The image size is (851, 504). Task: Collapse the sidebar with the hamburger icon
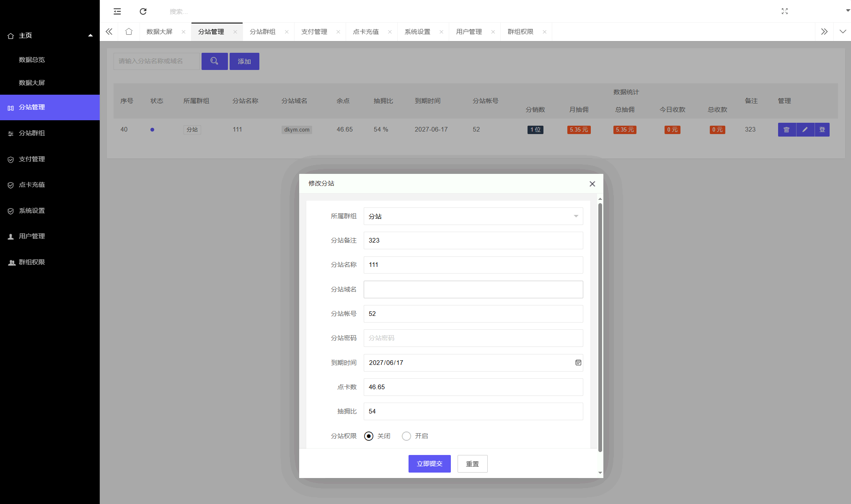(117, 11)
